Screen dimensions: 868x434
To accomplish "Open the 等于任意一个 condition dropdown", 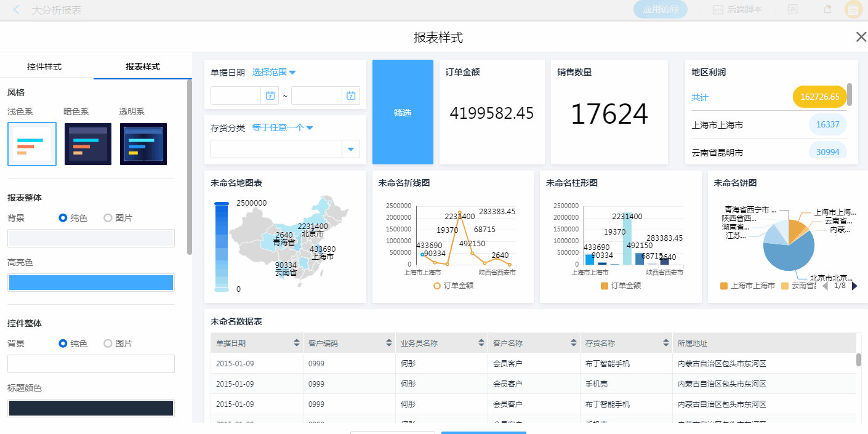I will pos(283,128).
